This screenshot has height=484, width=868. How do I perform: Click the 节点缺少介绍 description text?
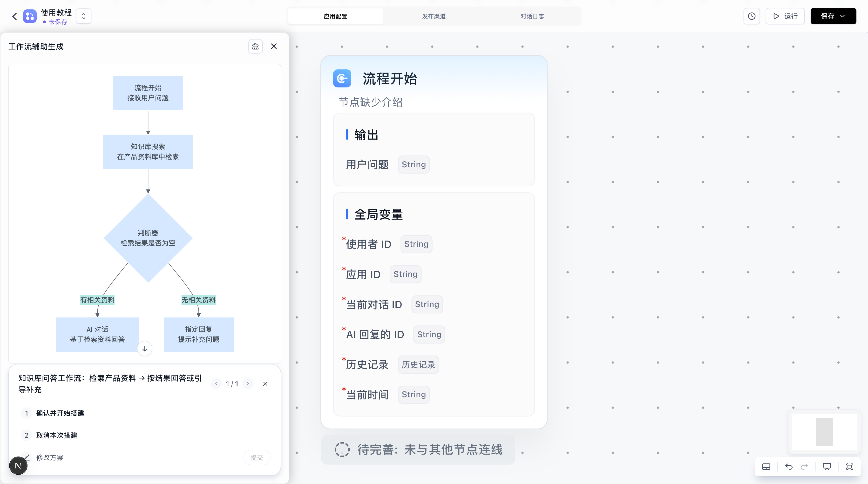(371, 102)
